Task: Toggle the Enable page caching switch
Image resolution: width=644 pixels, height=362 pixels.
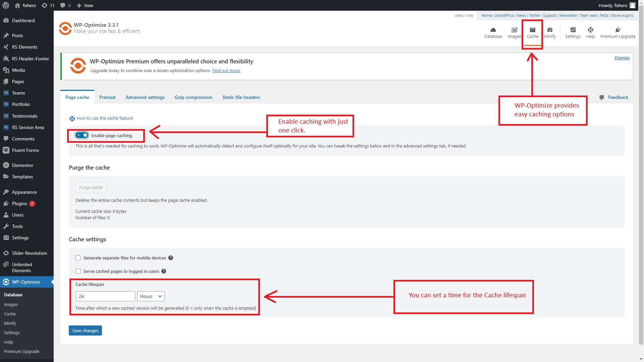Action: click(82, 135)
